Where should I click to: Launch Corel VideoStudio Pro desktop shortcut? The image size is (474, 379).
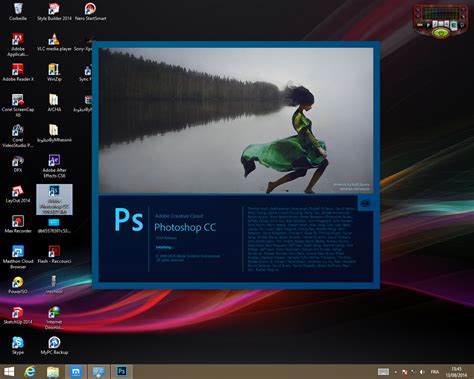[18, 136]
